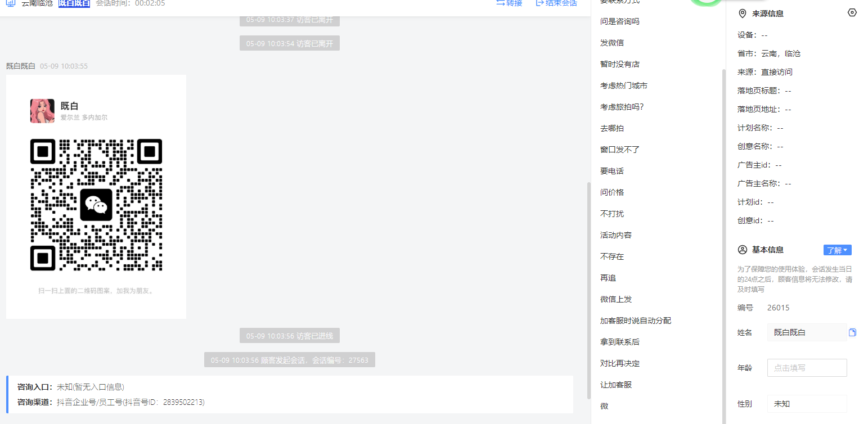Select quick reply 对比再决定
This screenshot has width=868, height=424.
point(620,363)
